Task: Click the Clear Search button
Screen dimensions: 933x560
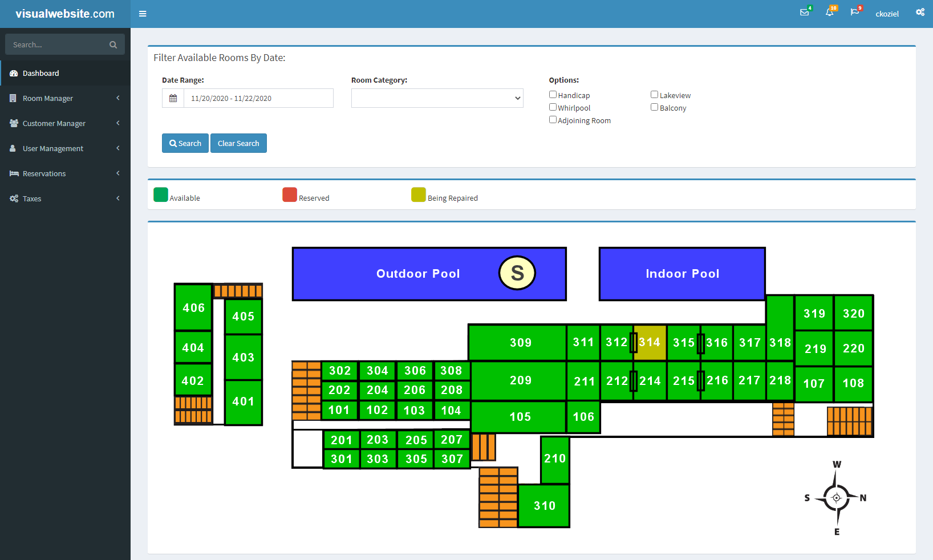Action: [x=238, y=143]
